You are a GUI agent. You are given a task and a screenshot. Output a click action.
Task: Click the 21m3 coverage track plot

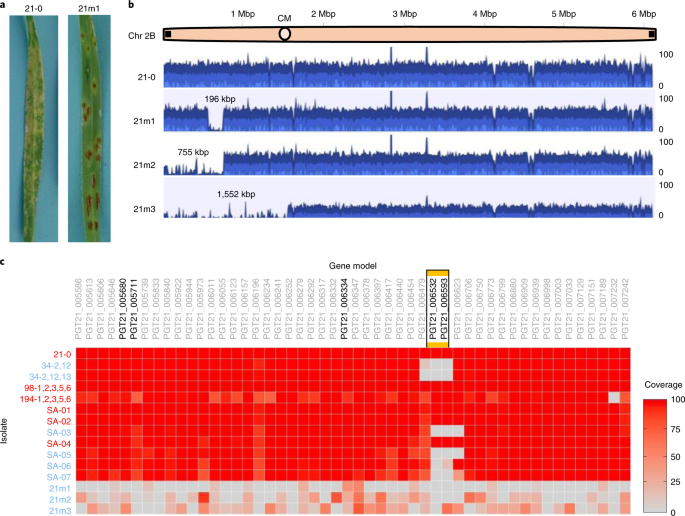pyautogui.click(x=408, y=197)
